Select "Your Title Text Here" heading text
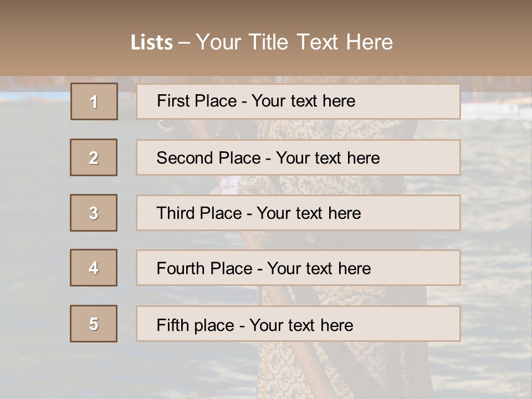The height and width of the screenshot is (399, 532). point(294,42)
